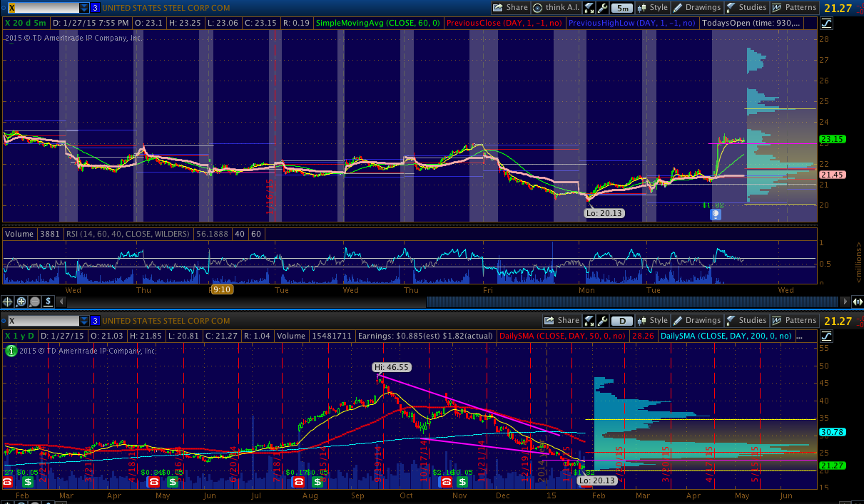This screenshot has height=504, width=864.
Task: Click the blue color link box labeled 3 in upper chart
Action: coord(95,8)
